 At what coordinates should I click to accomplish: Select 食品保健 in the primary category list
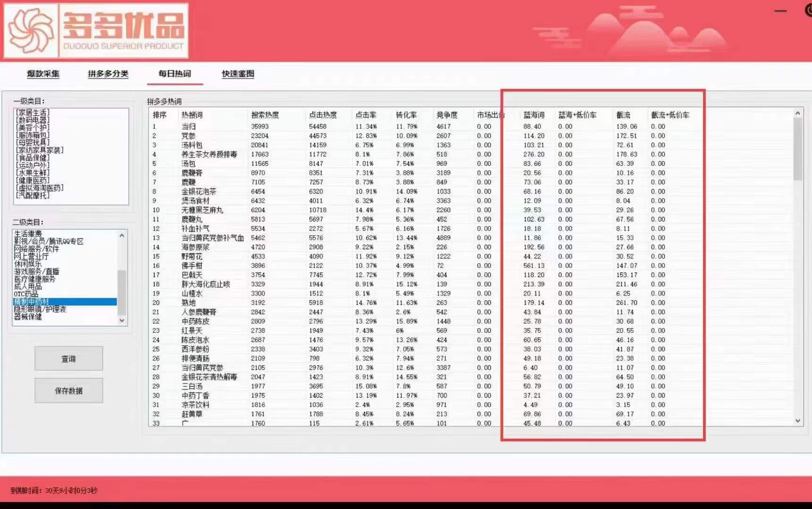pos(32,158)
